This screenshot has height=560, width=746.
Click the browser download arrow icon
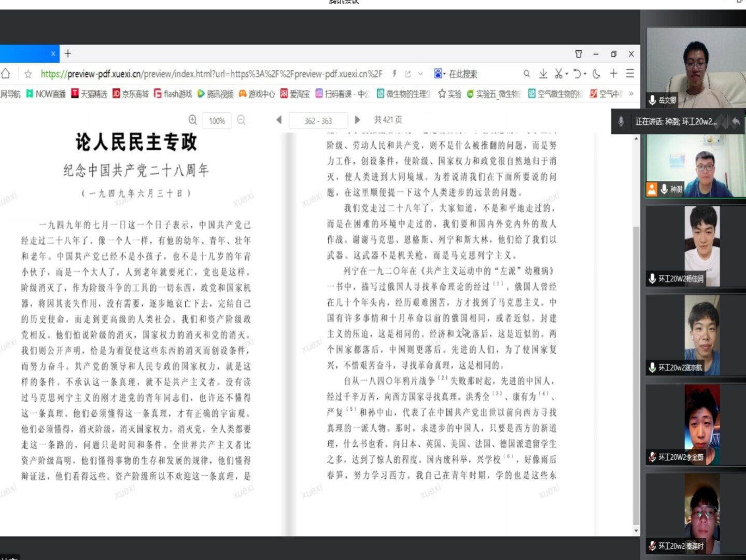[x=543, y=74]
